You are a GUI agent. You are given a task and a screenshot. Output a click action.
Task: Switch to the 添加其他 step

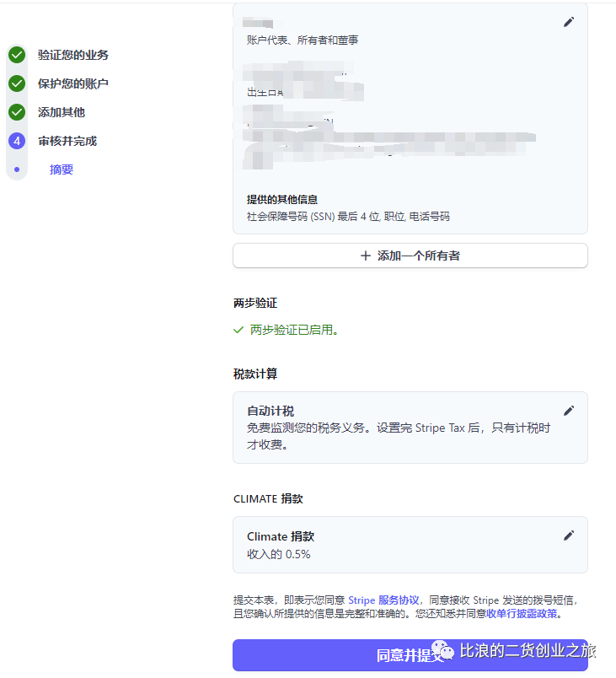pyautogui.click(x=62, y=112)
